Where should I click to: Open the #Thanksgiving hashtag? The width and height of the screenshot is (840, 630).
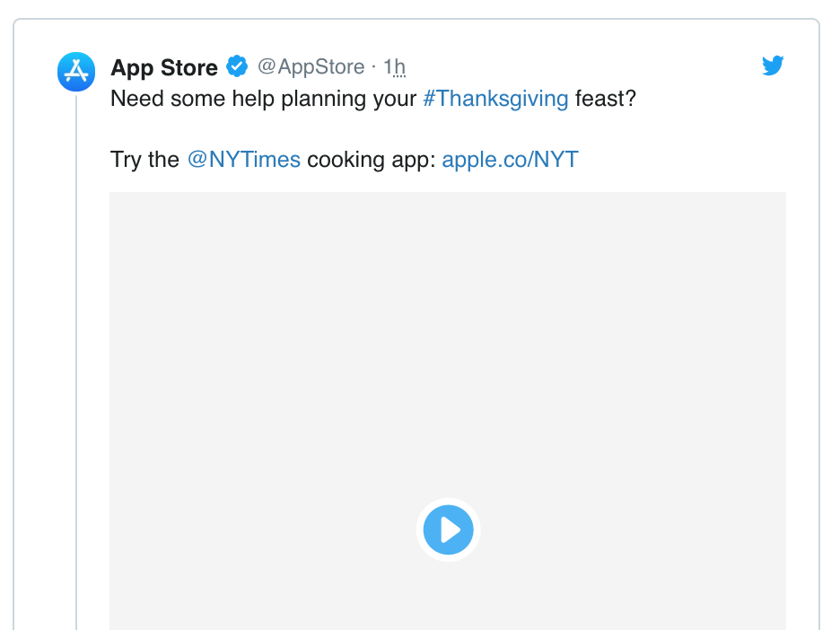tap(495, 99)
